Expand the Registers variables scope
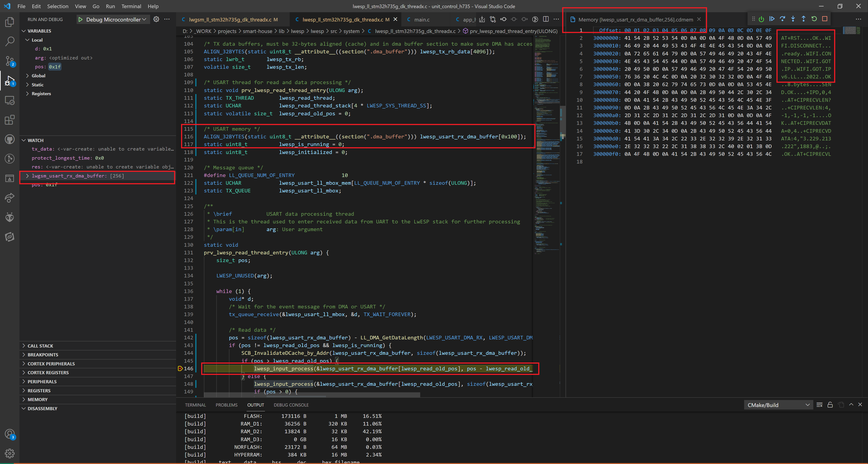The width and height of the screenshot is (868, 464). coord(27,94)
